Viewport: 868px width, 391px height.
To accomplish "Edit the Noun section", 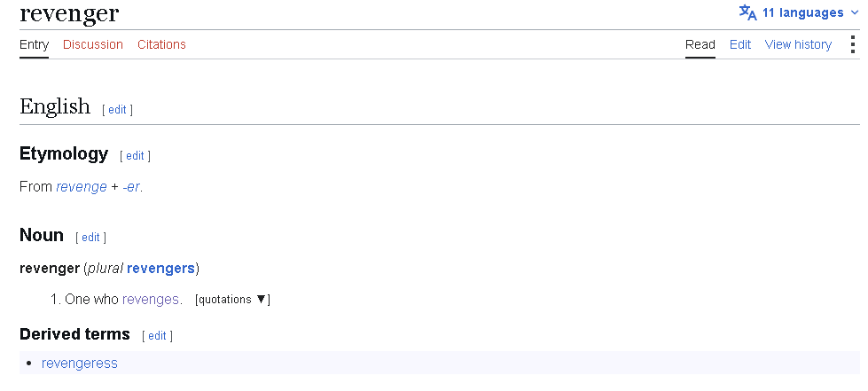I will (90, 238).
